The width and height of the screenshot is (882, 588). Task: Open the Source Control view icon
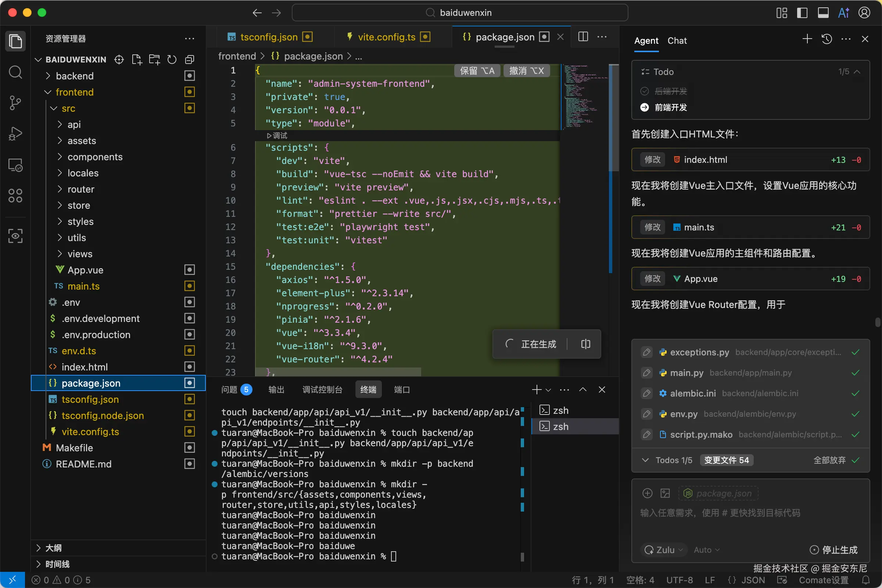click(15, 103)
